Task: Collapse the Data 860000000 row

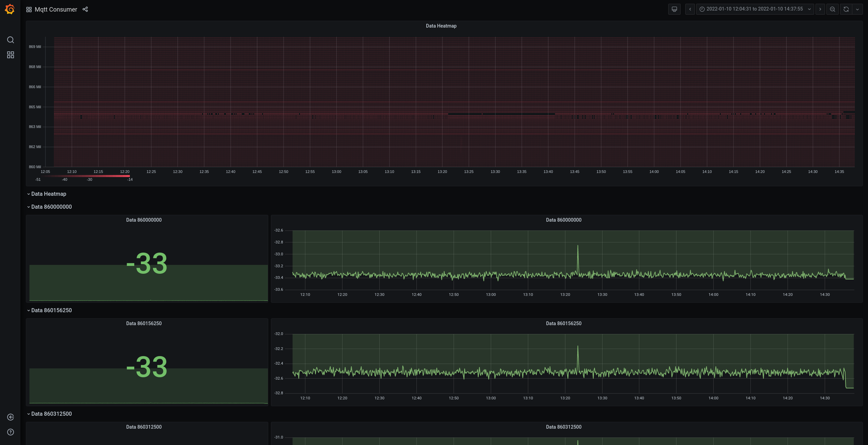Action: [51, 207]
